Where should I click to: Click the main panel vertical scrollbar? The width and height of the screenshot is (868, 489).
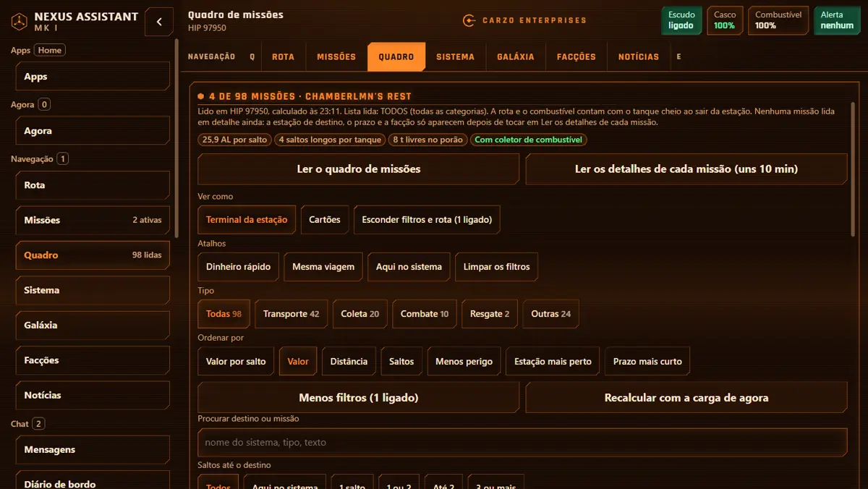854,168
